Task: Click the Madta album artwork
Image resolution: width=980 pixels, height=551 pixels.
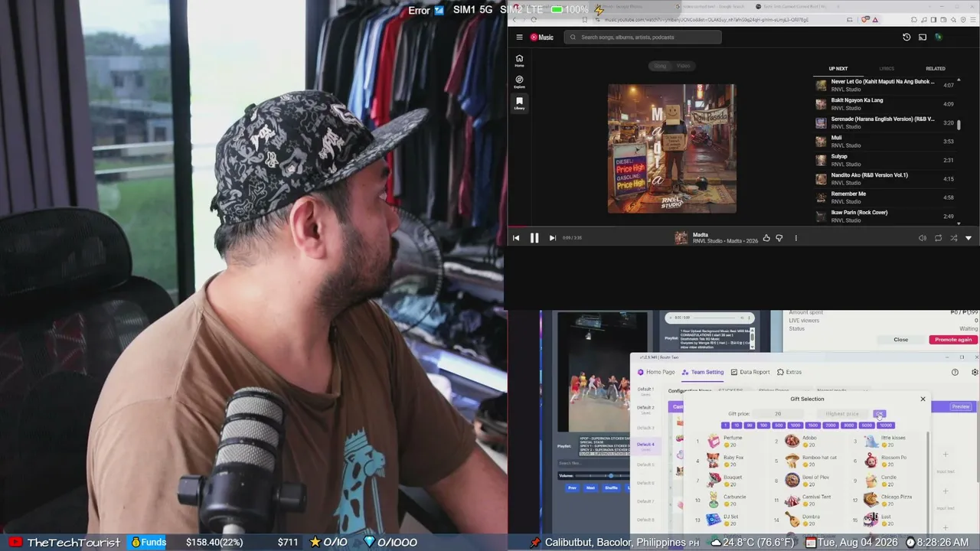Action: pyautogui.click(x=672, y=148)
